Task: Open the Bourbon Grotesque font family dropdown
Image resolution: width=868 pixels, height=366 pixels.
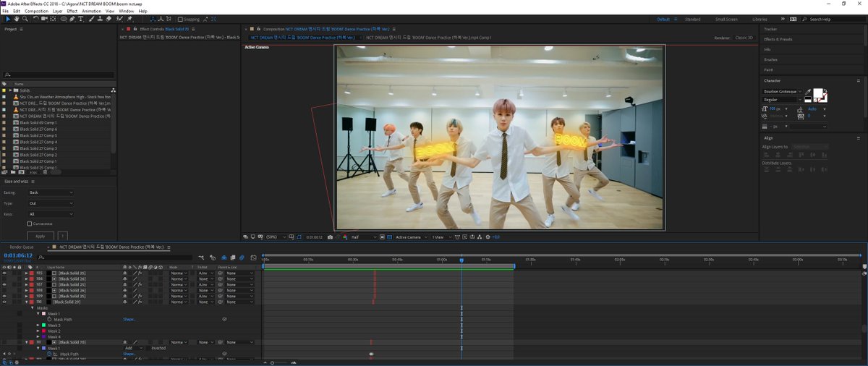Action: pos(782,92)
